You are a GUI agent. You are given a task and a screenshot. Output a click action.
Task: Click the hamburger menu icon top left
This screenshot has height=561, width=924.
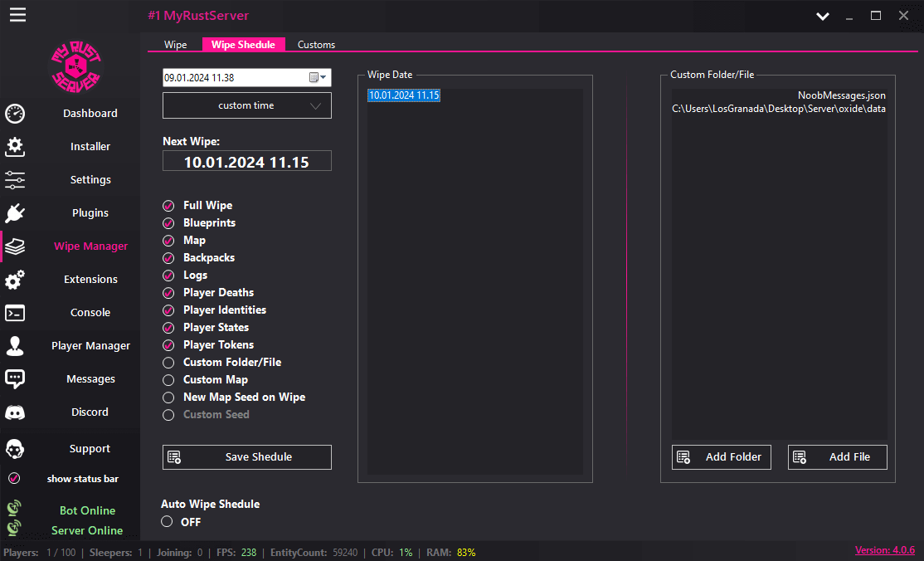click(17, 14)
